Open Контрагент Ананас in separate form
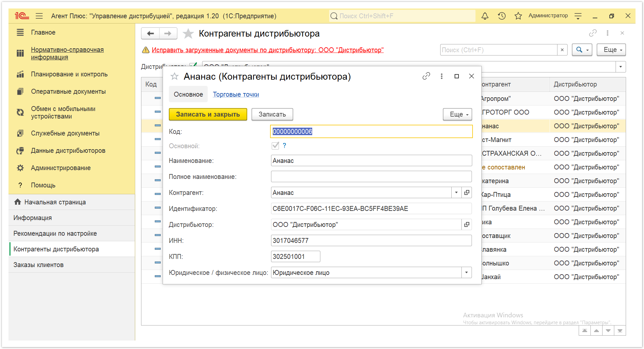Viewport: 644px width, 349px height. click(467, 193)
